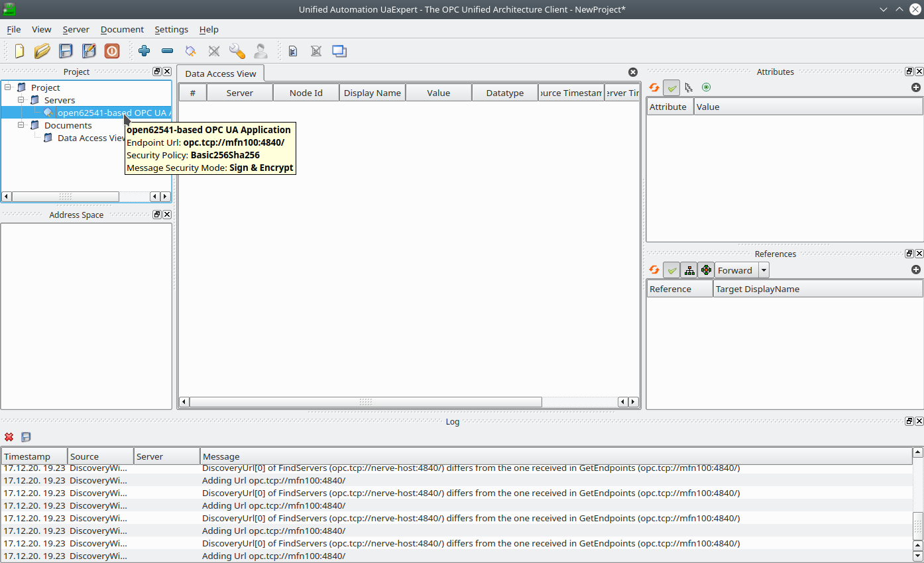Toggle automatic attribute updates

[671, 87]
